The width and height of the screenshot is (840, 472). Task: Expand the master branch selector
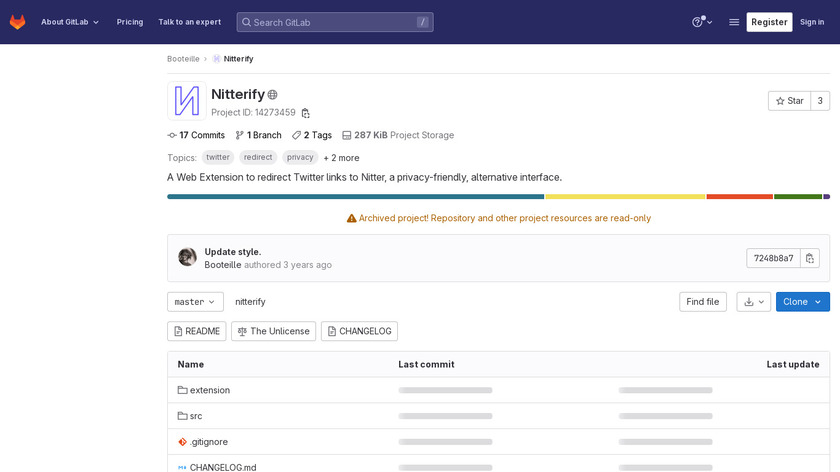point(195,302)
